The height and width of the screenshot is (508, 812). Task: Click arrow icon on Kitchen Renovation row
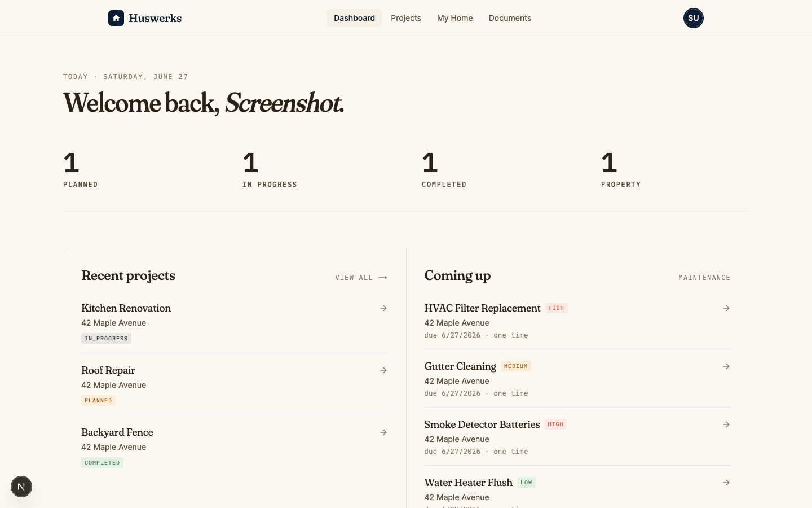[383, 308]
